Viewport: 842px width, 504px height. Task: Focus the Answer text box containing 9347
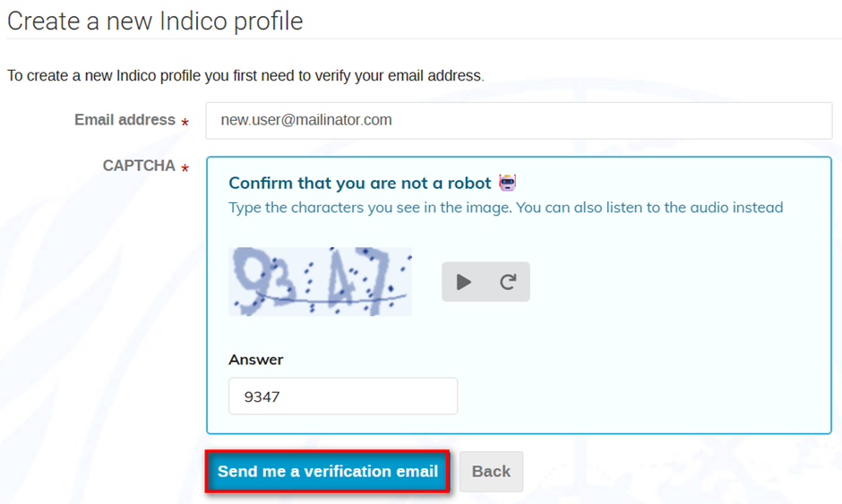tap(343, 396)
